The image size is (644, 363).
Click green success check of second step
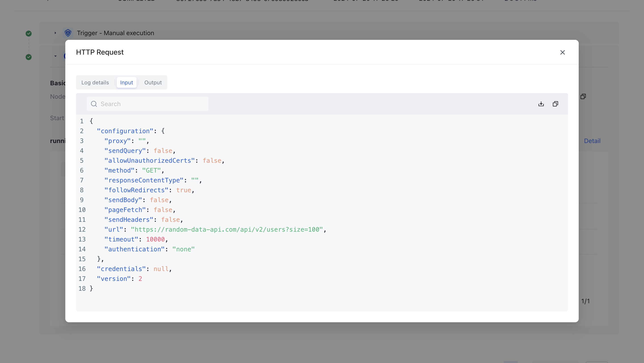[28, 57]
